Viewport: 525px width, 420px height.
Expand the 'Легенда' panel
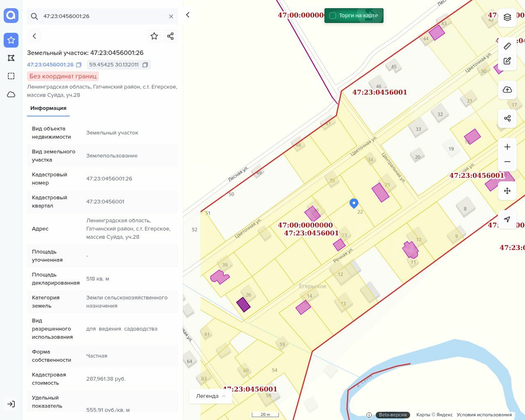tap(211, 396)
